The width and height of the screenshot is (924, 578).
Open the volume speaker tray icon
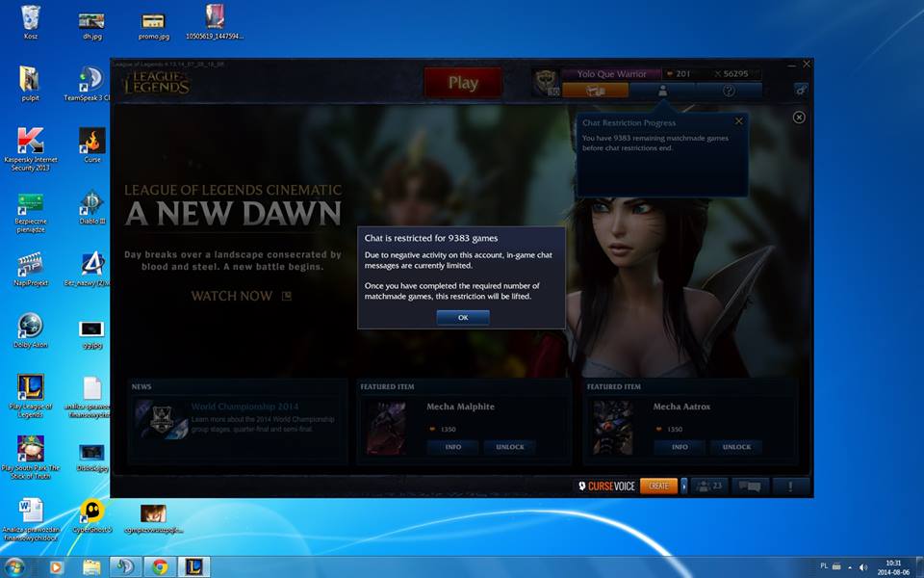coord(863,566)
